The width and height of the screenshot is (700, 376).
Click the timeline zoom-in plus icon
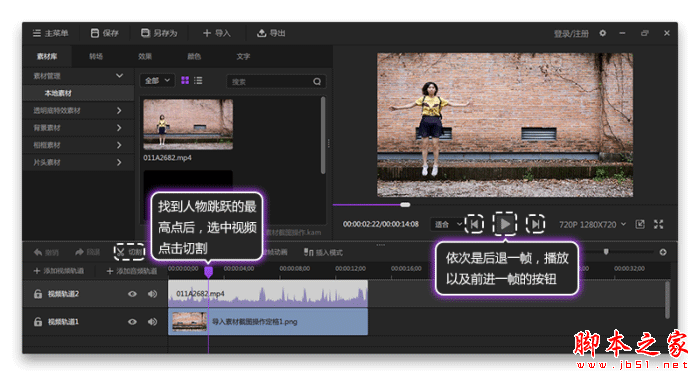pyautogui.click(x=663, y=252)
